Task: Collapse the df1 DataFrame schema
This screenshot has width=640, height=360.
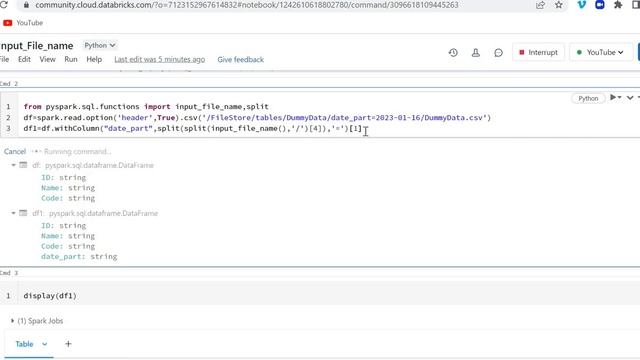Action: click(x=13, y=213)
